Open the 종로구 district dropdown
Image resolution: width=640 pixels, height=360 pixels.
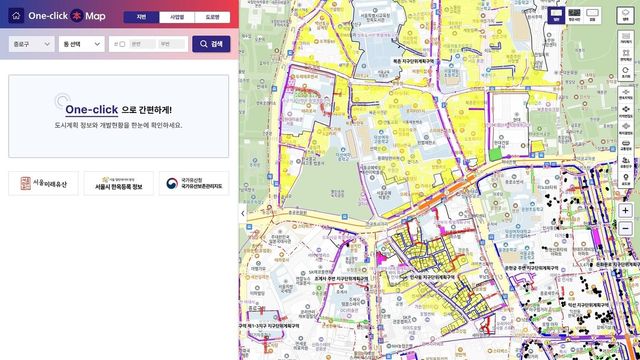31,44
